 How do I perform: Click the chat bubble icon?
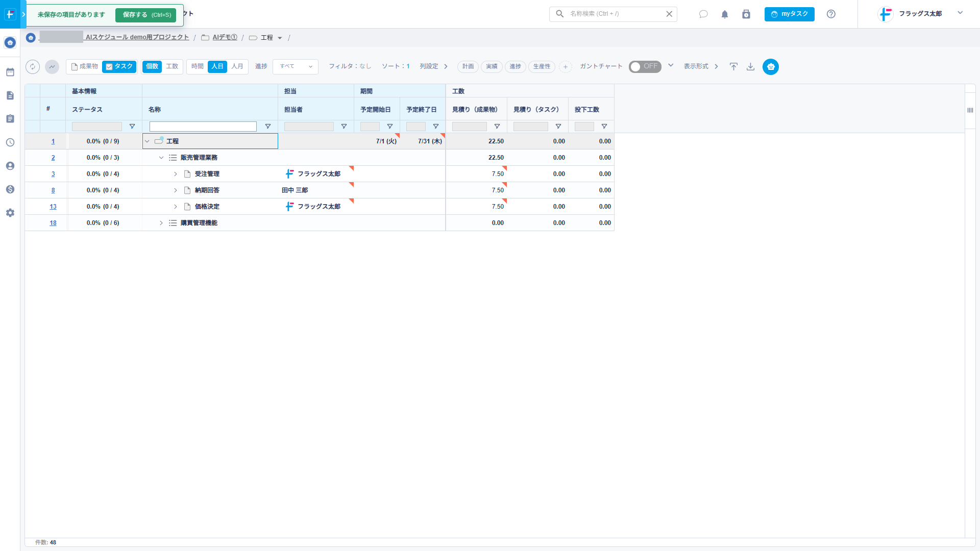coord(703,14)
